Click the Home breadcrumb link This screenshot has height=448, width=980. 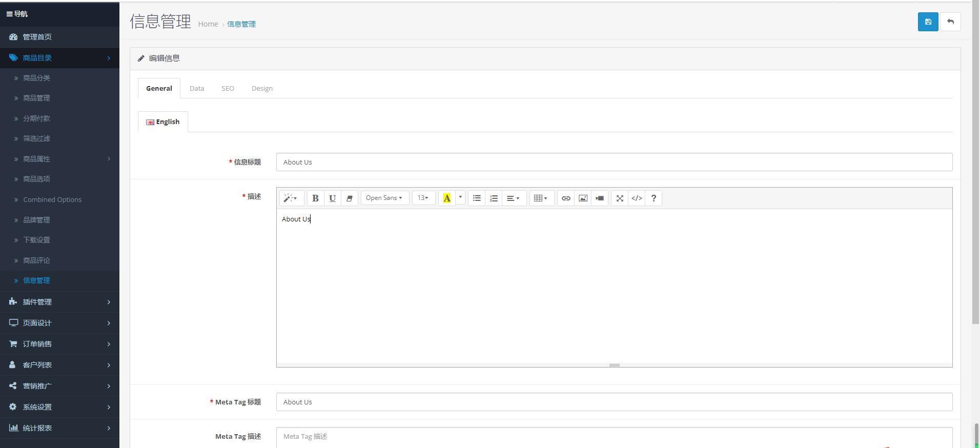point(208,24)
